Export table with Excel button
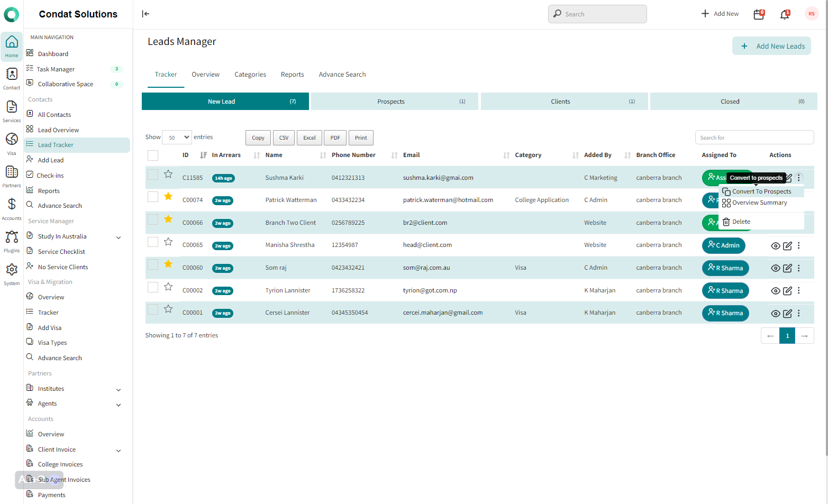 click(310, 138)
